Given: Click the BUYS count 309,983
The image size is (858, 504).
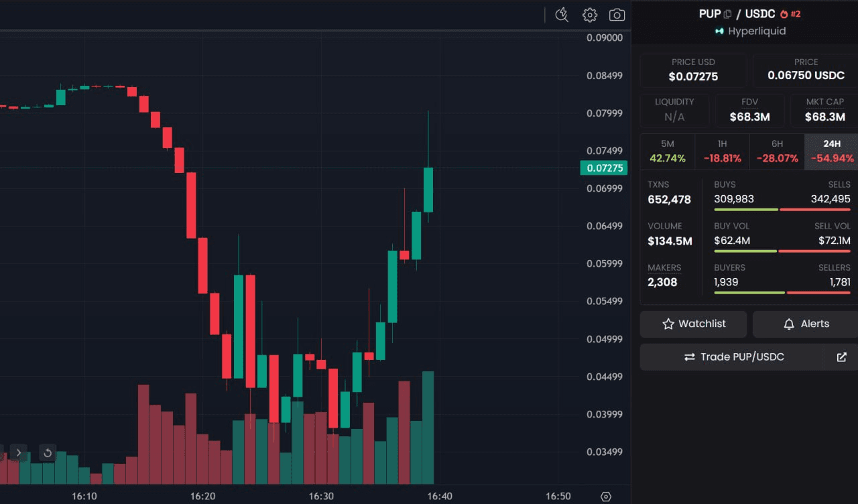Looking at the screenshot, I should [734, 199].
